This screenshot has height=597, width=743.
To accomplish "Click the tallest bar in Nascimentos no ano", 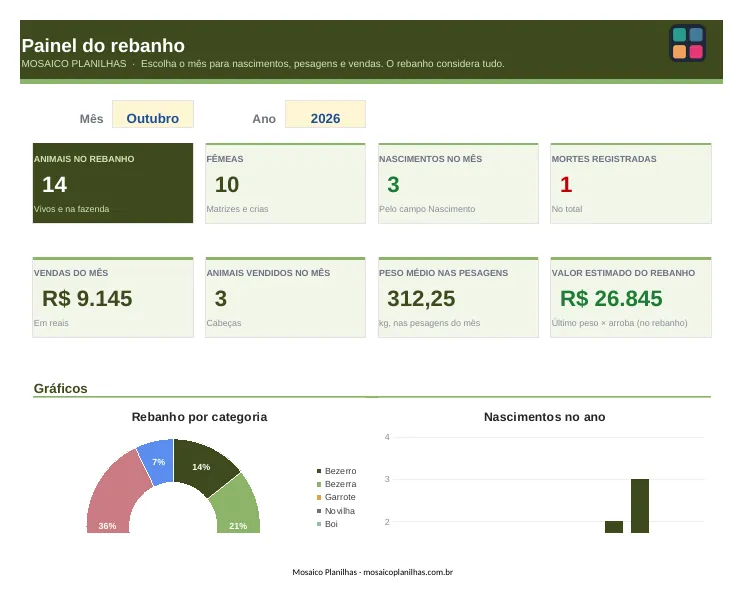I will point(640,506).
